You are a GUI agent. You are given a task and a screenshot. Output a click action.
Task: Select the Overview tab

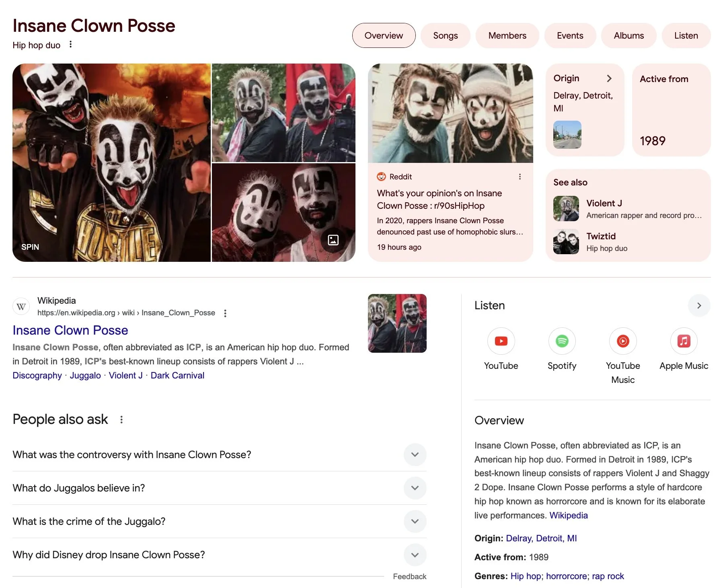(384, 35)
